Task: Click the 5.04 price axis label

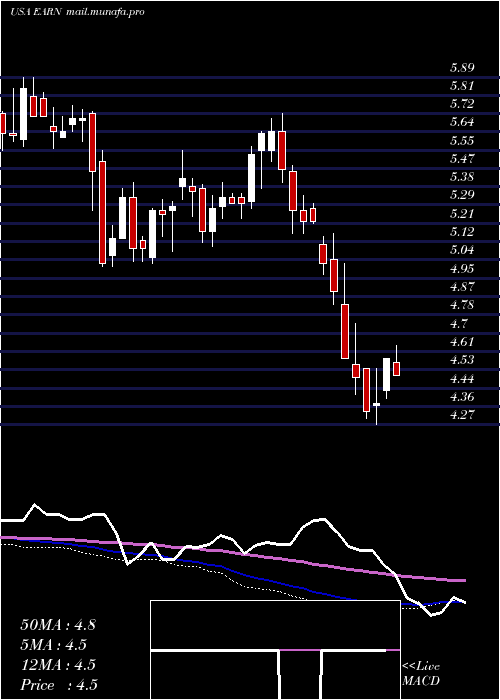Action: point(462,250)
